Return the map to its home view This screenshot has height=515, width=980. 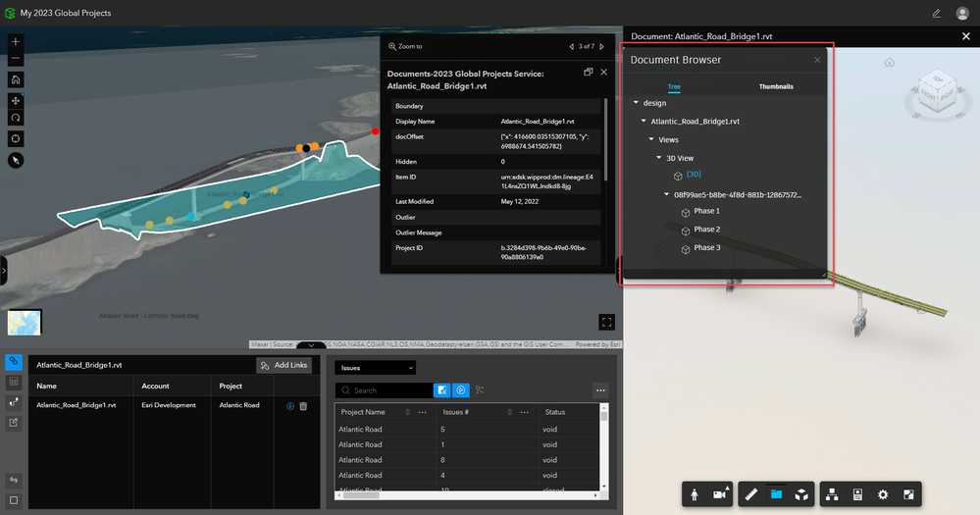[x=16, y=79]
